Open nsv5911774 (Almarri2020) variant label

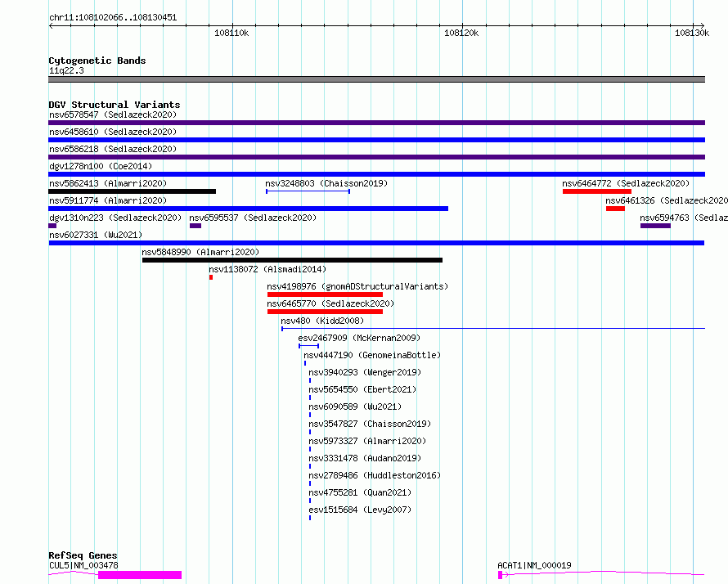click(x=108, y=200)
